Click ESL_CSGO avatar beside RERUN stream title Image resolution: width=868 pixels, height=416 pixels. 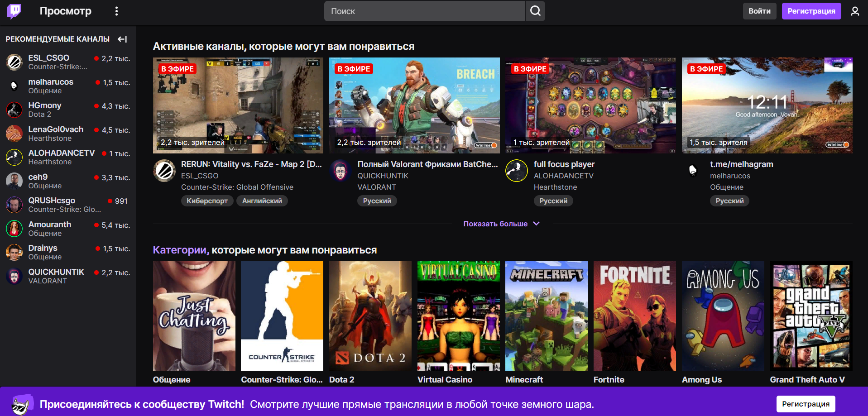[x=164, y=171]
